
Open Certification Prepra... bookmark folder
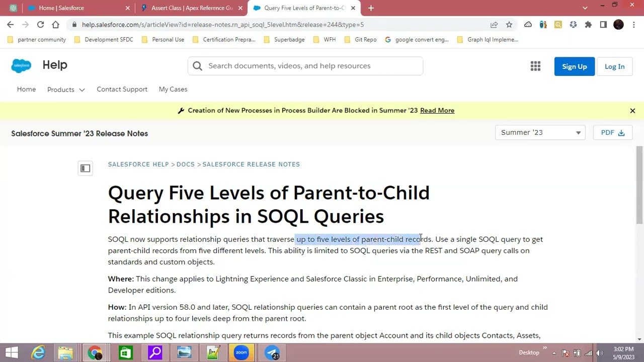tap(224, 40)
